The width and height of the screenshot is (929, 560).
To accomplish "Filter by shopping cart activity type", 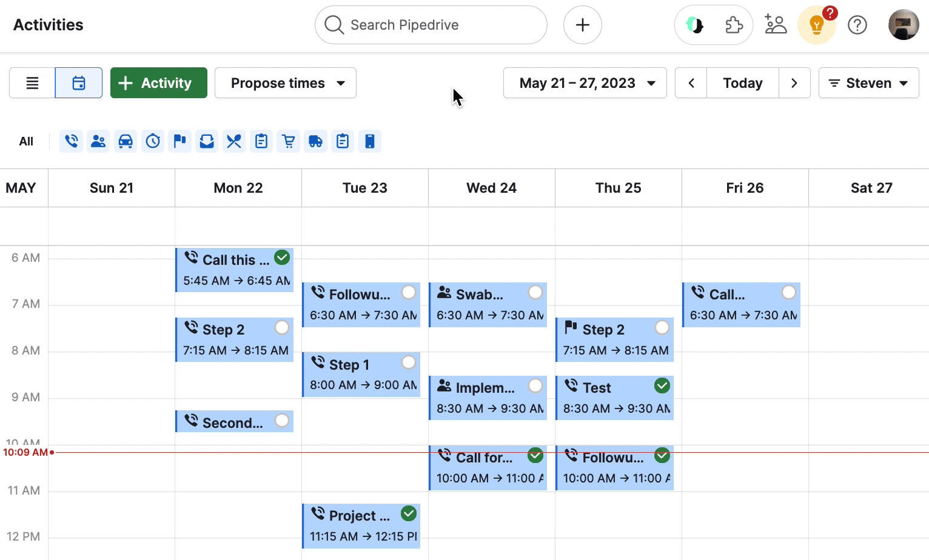I will (x=288, y=141).
